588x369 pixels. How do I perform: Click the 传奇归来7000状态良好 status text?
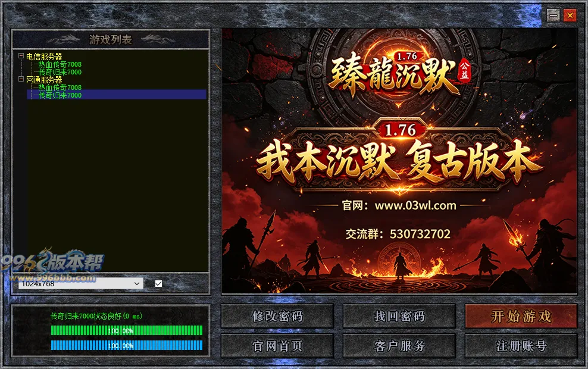point(96,316)
